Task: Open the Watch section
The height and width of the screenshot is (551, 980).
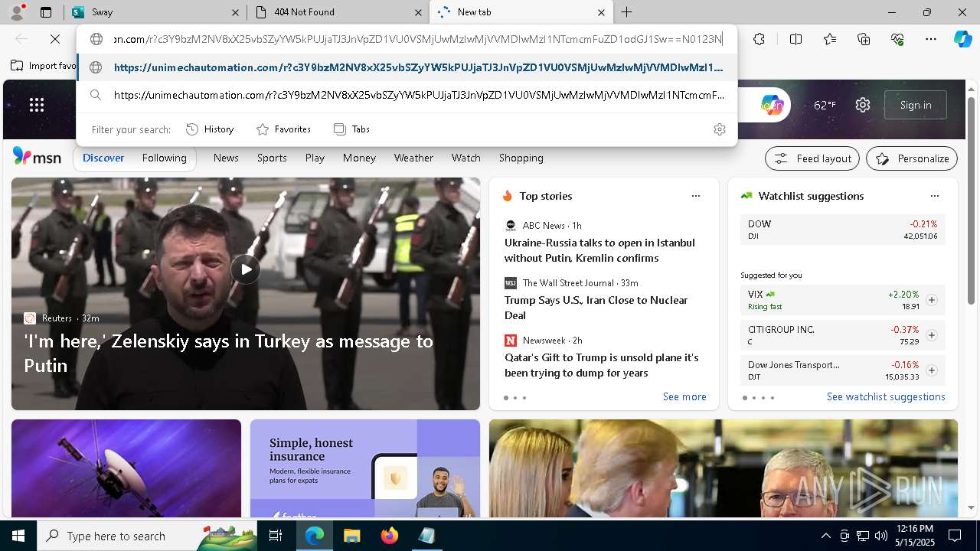Action: [465, 158]
